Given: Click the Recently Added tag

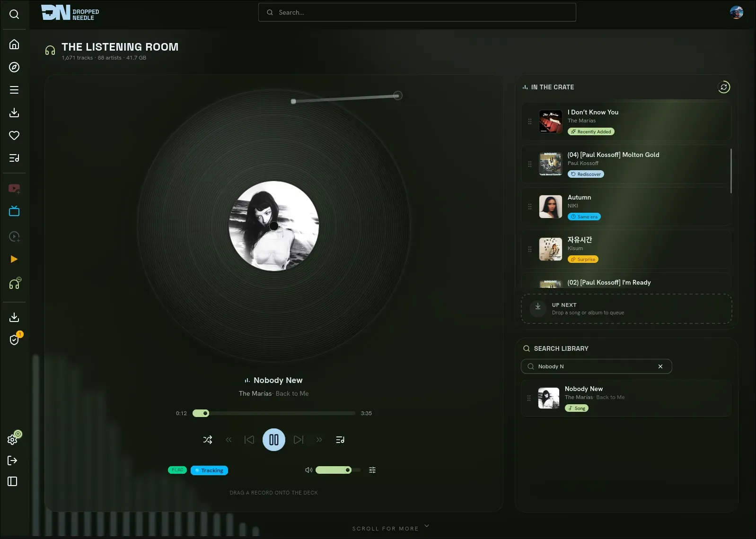Looking at the screenshot, I should coord(591,132).
